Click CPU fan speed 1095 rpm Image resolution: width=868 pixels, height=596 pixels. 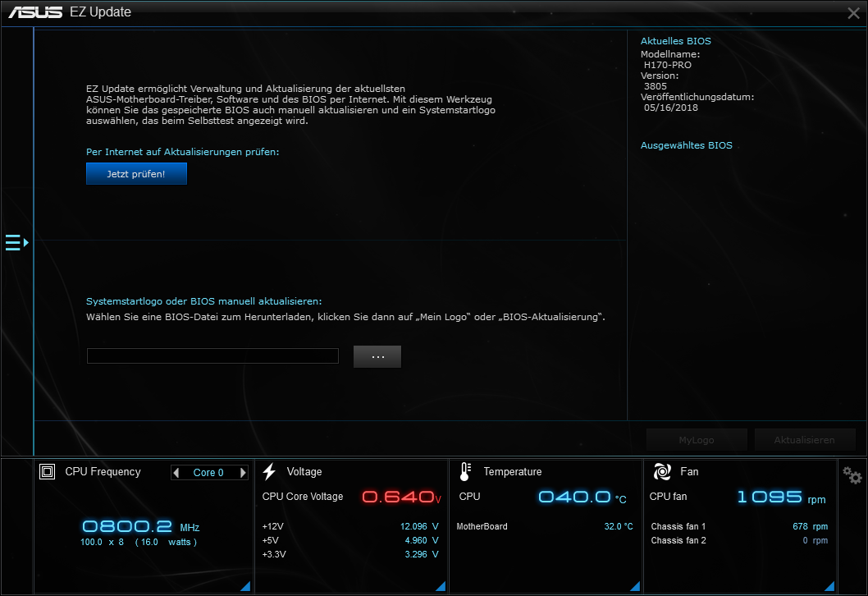click(x=781, y=497)
